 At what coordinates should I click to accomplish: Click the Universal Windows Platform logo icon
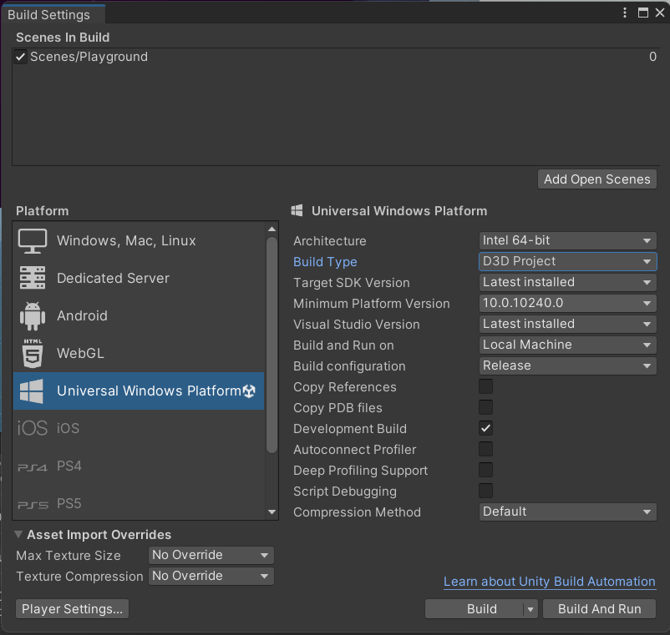33,391
